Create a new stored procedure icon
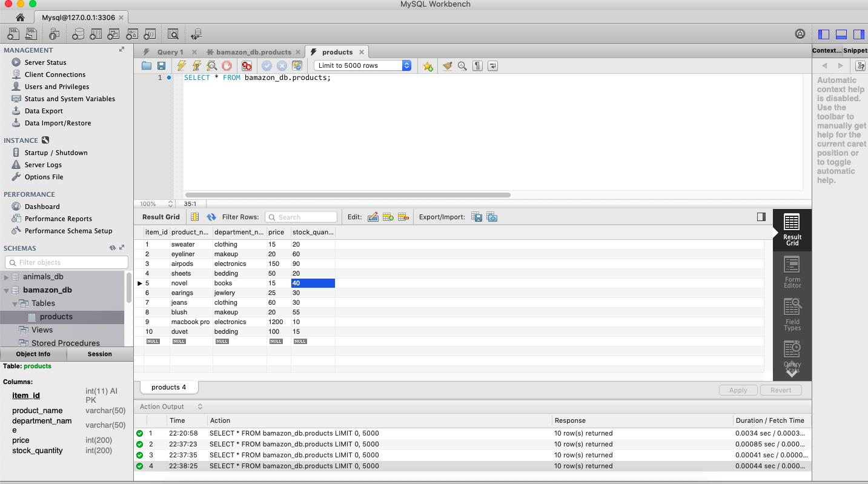Viewport: 868px width, 484px height. click(132, 34)
